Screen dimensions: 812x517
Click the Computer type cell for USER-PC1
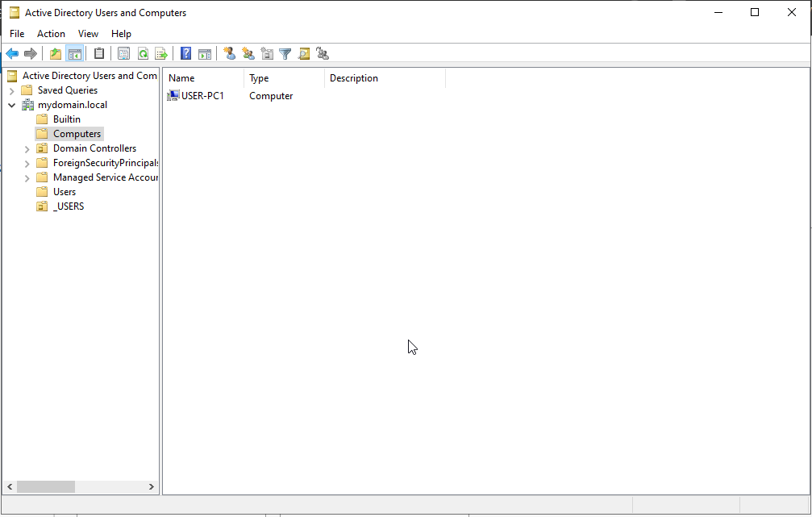click(271, 96)
